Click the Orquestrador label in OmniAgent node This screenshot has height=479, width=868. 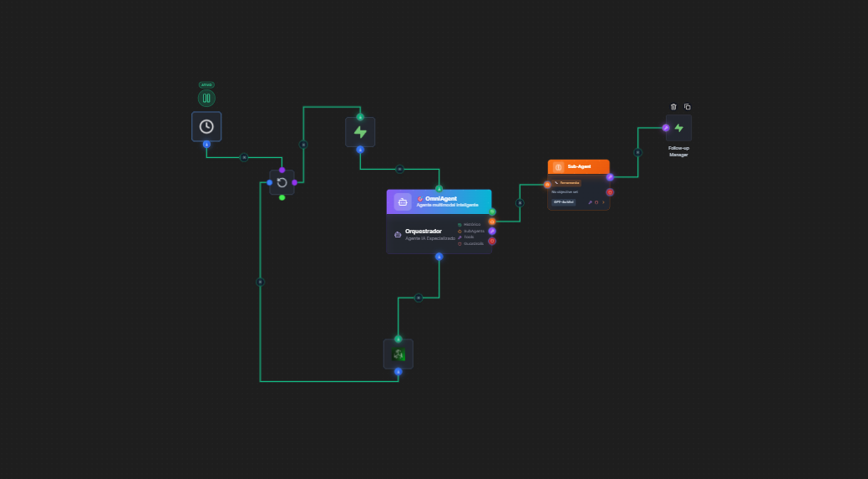coord(424,231)
